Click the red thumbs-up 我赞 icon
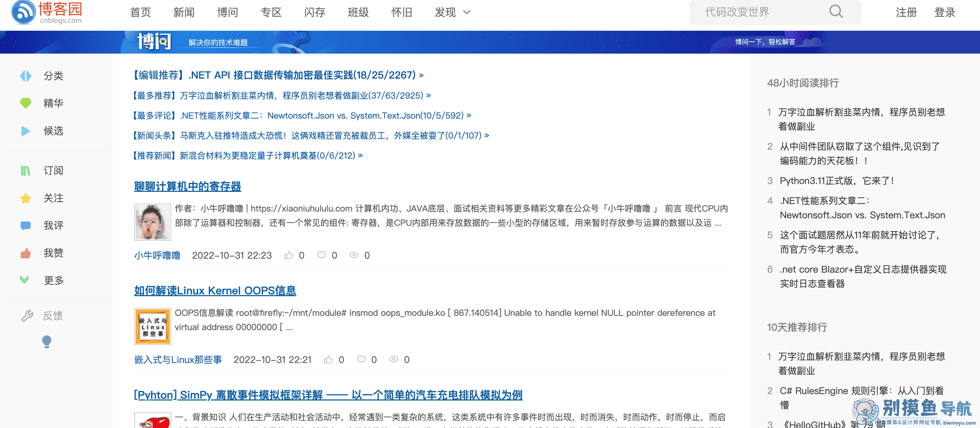Viewport: 980px width, 428px height. point(25,253)
